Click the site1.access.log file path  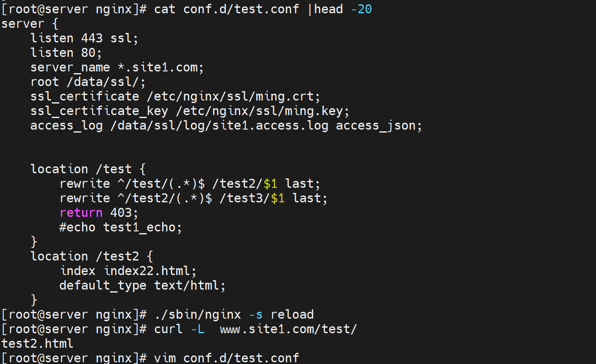point(219,125)
